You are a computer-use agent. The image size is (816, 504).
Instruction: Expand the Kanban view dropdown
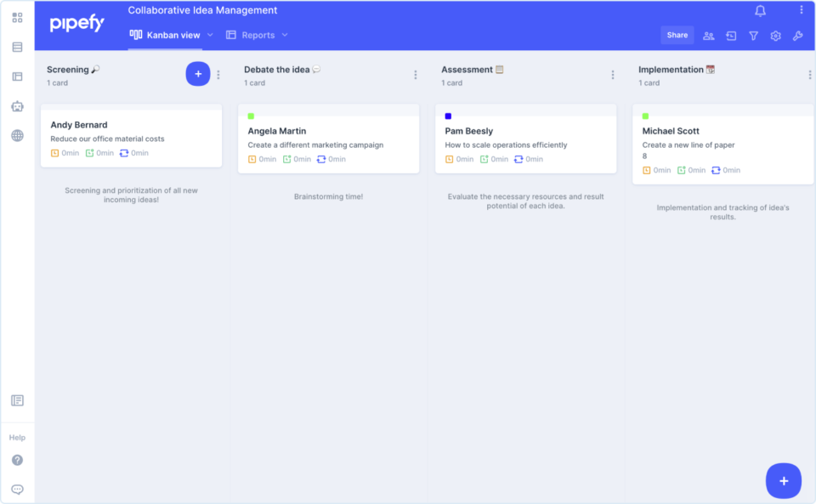coord(210,35)
